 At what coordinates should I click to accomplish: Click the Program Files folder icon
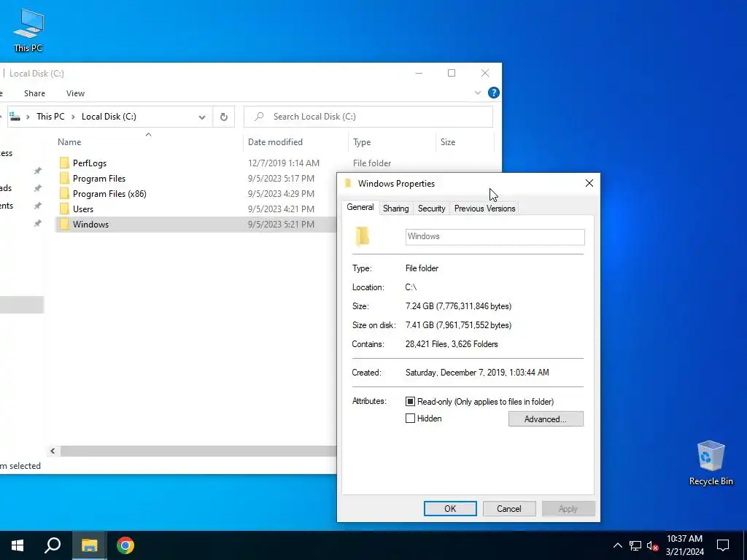tap(64, 178)
